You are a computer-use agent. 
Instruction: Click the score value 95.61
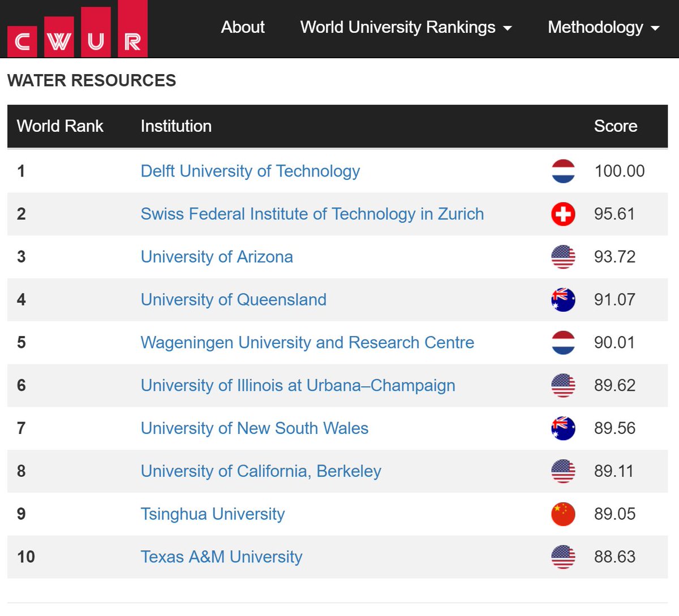(614, 214)
